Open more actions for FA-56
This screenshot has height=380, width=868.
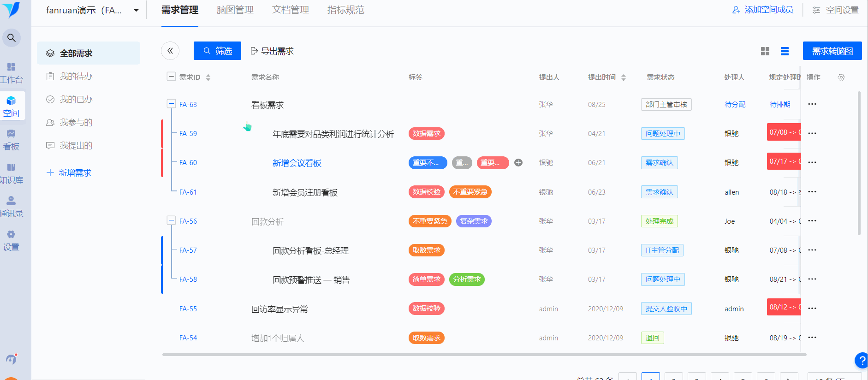812,221
